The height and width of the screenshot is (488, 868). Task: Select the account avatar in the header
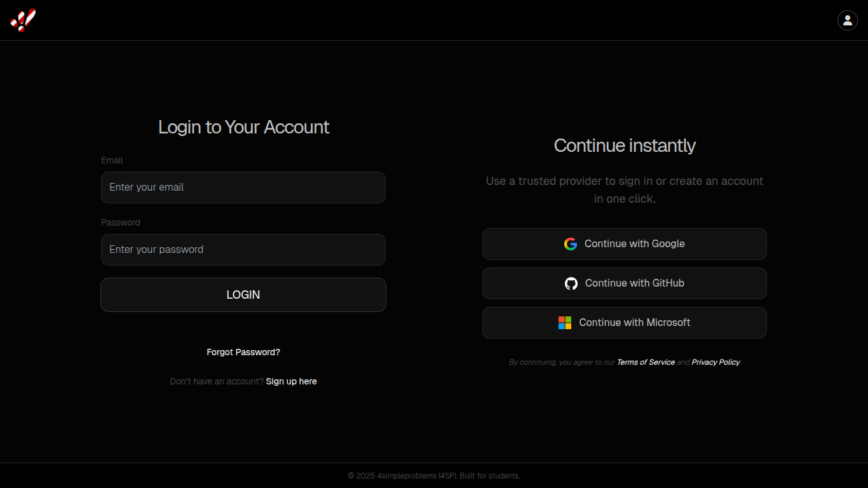point(848,20)
